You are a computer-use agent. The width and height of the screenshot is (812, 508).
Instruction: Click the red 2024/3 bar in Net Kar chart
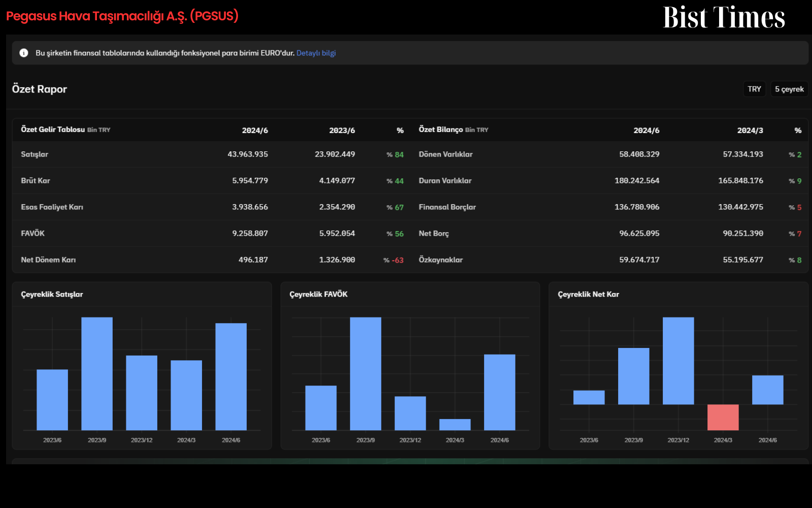point(723,417)
